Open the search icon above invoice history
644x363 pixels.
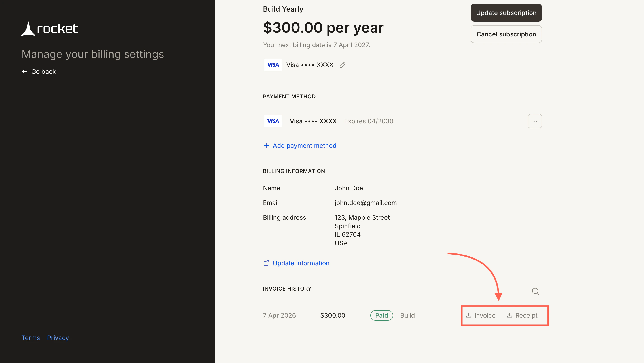click(x=535, y=291)
